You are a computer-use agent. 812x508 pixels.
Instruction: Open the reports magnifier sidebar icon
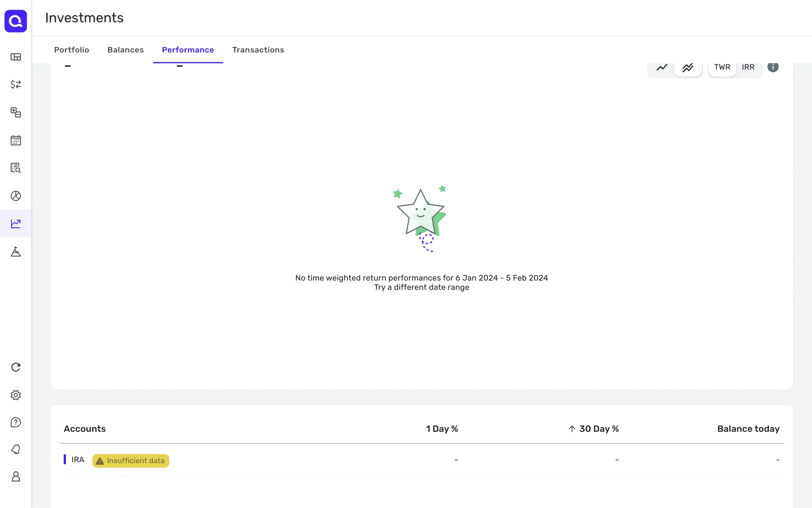click(x=16, y=168)
